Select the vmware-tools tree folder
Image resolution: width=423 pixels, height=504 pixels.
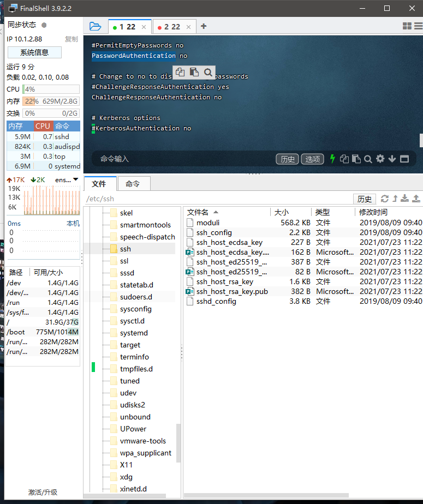pyautogui.click(x=143, y=441)
